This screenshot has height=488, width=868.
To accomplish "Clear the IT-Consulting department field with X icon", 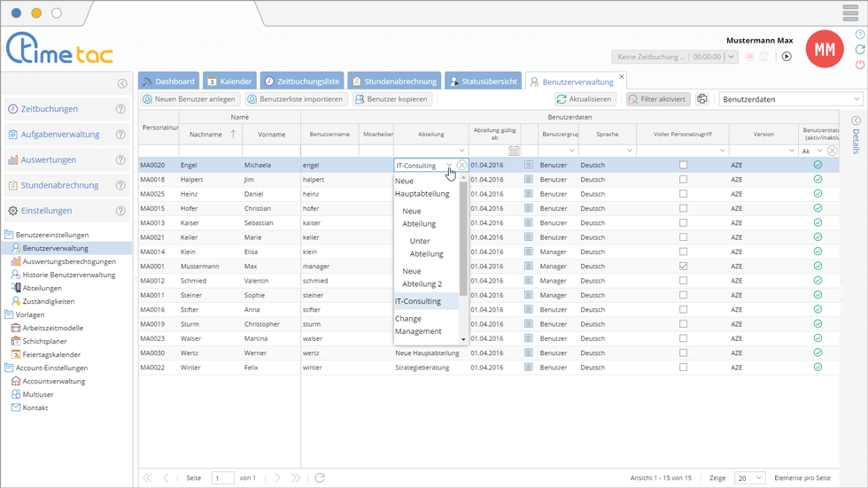I will pyautogui.click(x=462, y=166).
